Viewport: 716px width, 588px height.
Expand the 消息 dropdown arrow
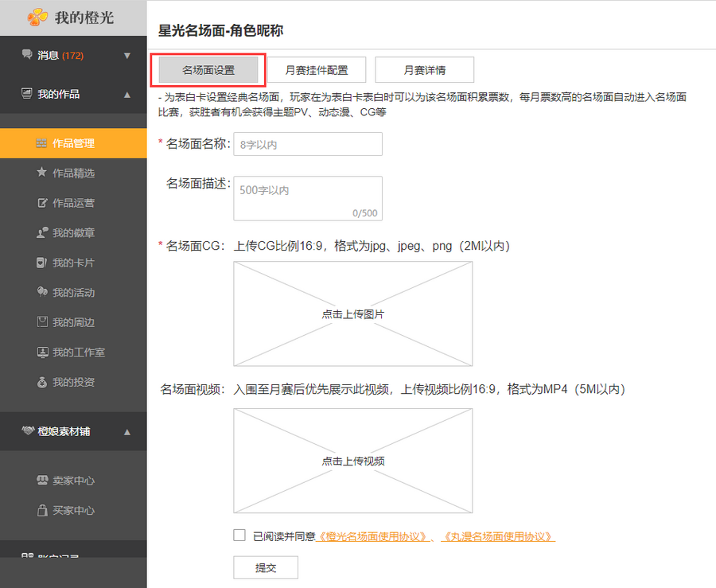(x=127, y=56)
